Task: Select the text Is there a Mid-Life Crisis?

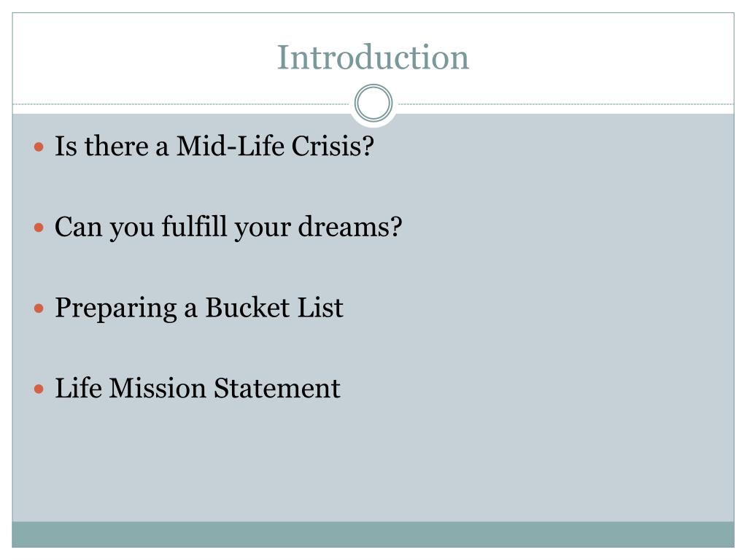Action: [x=214, y=146]
